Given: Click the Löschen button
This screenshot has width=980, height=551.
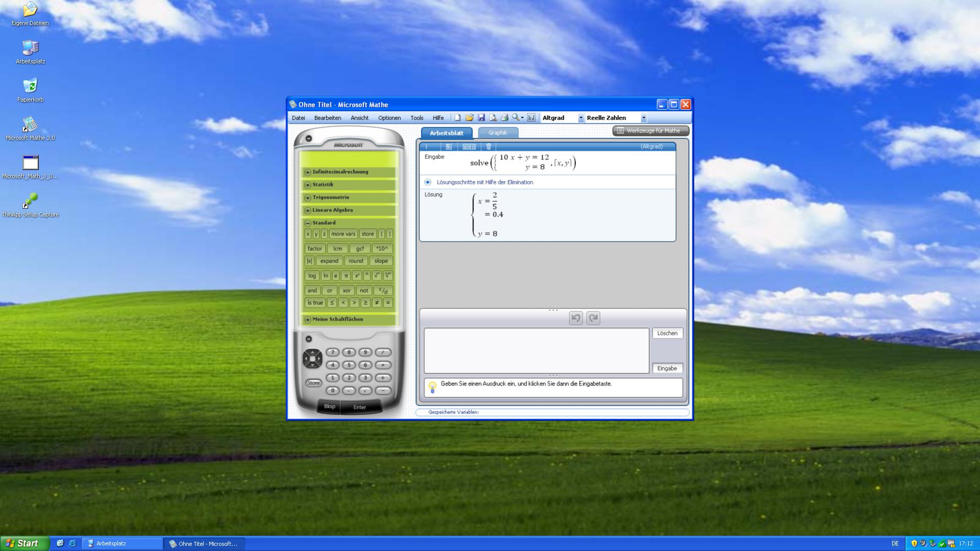Looking at the screenshot, I should pyautogui.click(x=667, y=333).
